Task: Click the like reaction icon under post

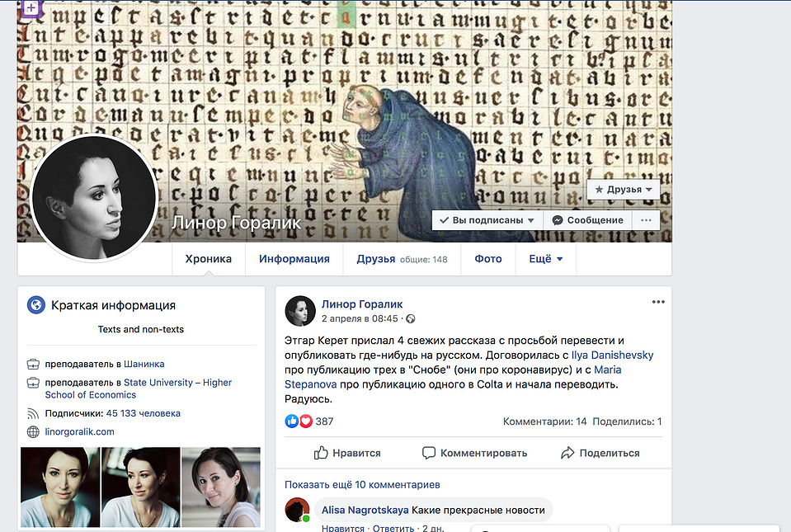Action: [x=291, y=421]
